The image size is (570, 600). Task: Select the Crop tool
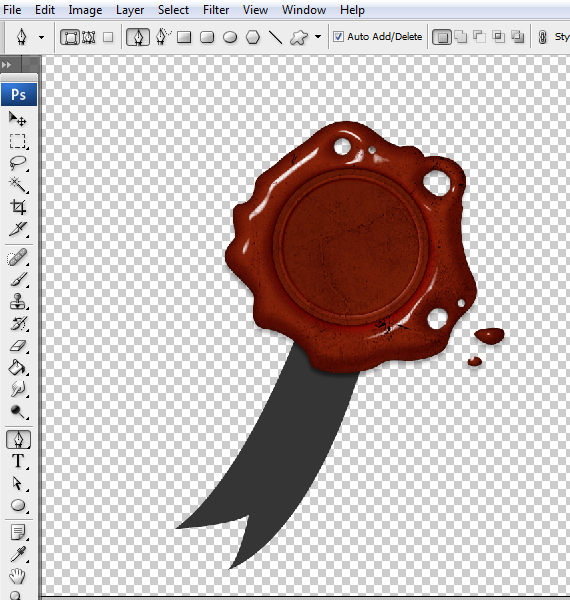pyautogui.click(x=18, y=207)
